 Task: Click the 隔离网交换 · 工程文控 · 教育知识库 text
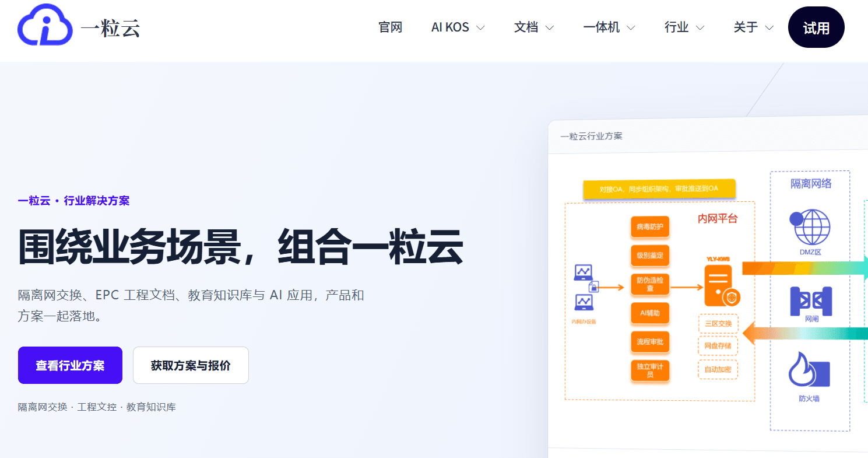(x=97, y=407)
